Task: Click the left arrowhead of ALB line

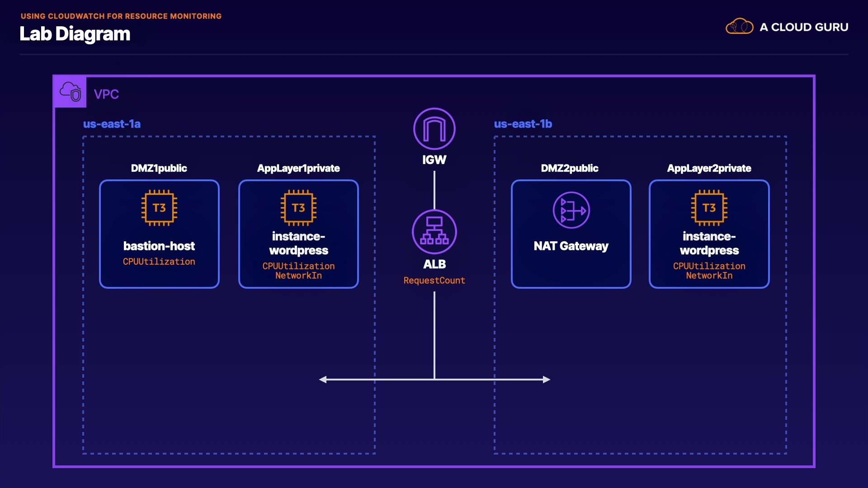Action: 323,380
